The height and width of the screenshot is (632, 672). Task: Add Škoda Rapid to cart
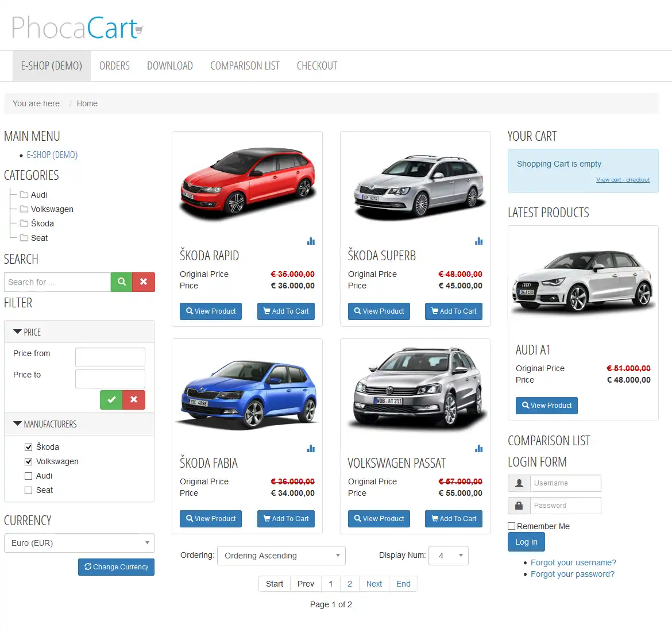pos(286,311)
